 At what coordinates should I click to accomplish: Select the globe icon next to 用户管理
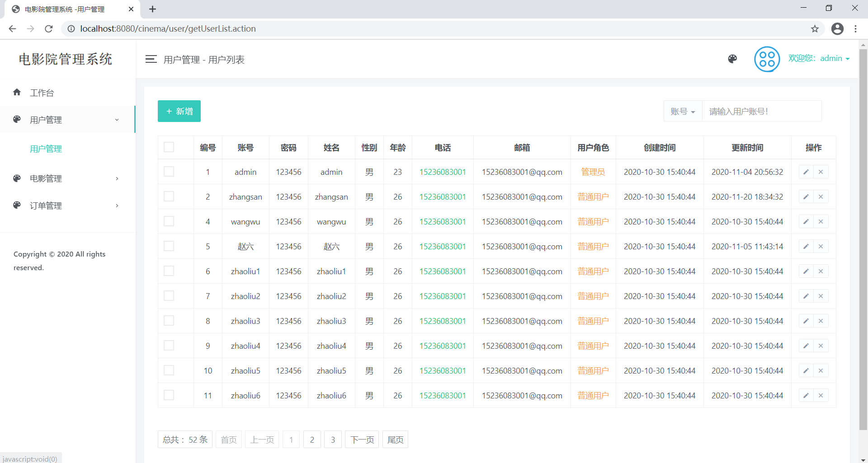pyautogui.click(x=17, y=119)
